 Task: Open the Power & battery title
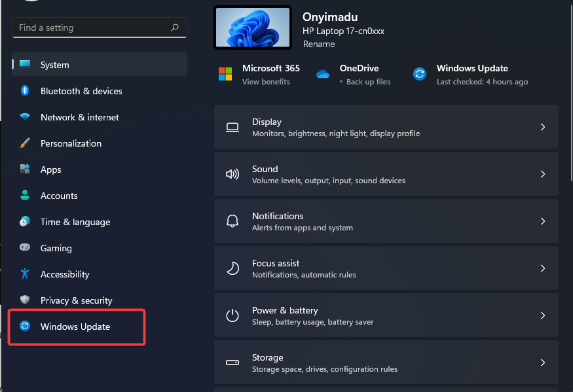[x=285, y=310]
